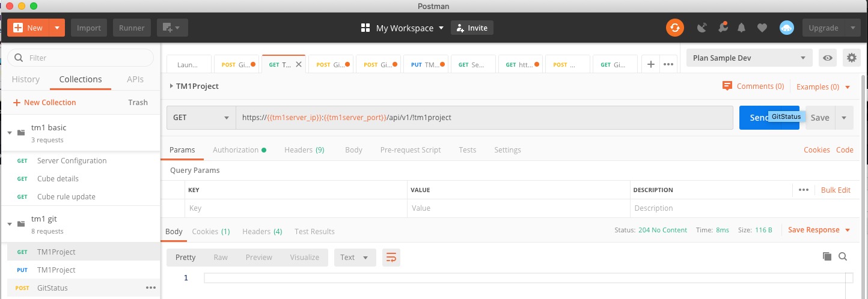Click the sidebar Filter search field
The width and height of the screenshot is (868, 299).
tap(81, 58)
